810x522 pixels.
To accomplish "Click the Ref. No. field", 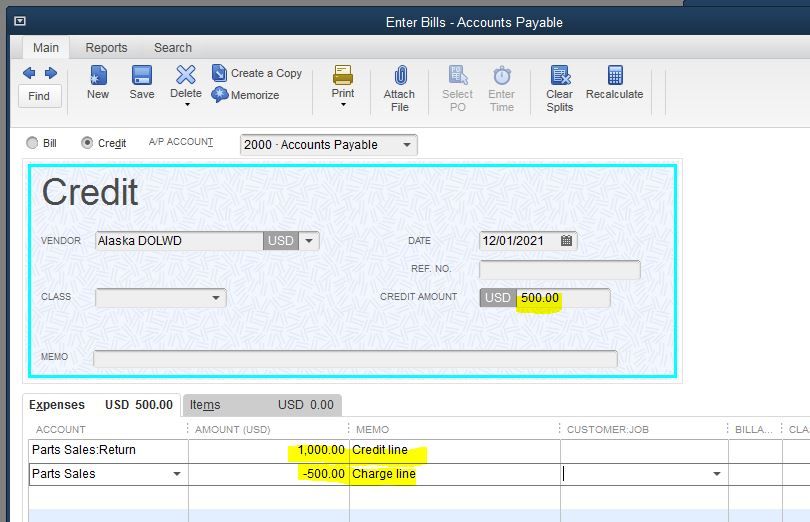I will click(x=560, y=270).
